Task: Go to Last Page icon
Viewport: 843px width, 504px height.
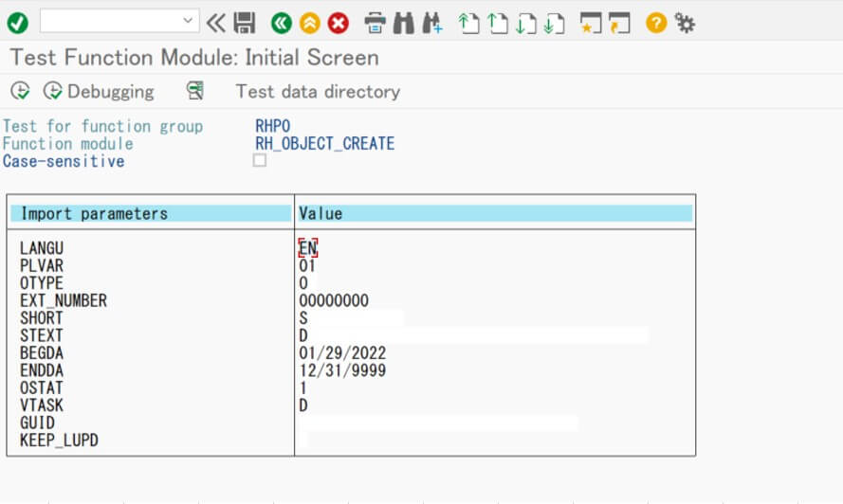Action: tap(555, 24)
